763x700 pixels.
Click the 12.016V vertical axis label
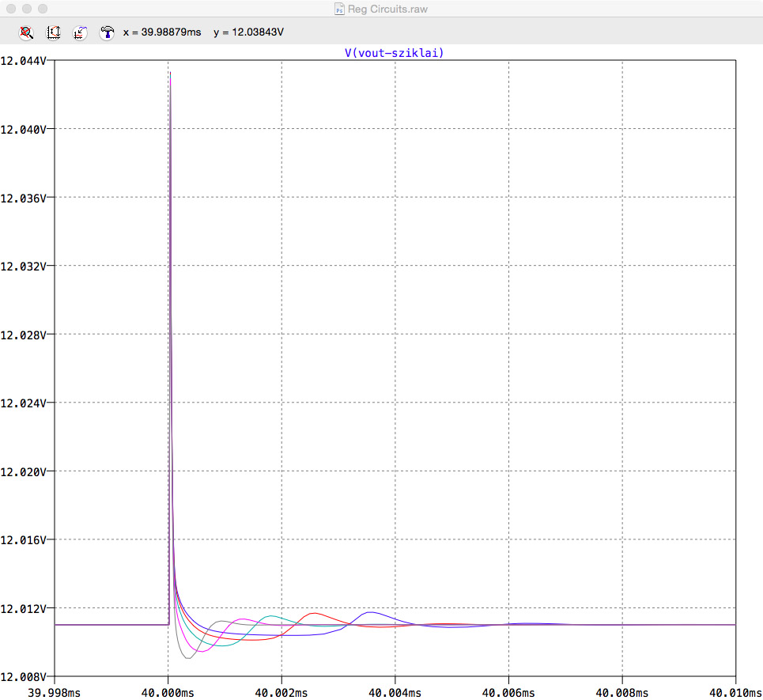[24, 540]
